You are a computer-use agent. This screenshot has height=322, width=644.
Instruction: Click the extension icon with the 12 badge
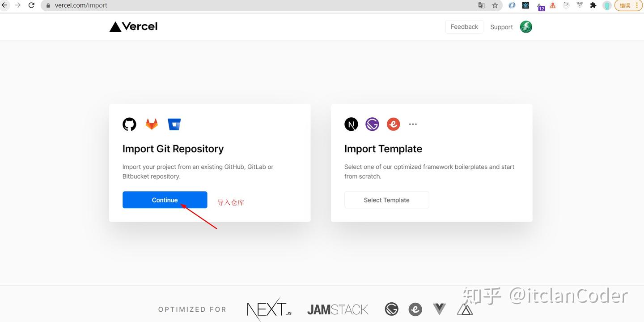pyautogui.click(x=540, y=6)
